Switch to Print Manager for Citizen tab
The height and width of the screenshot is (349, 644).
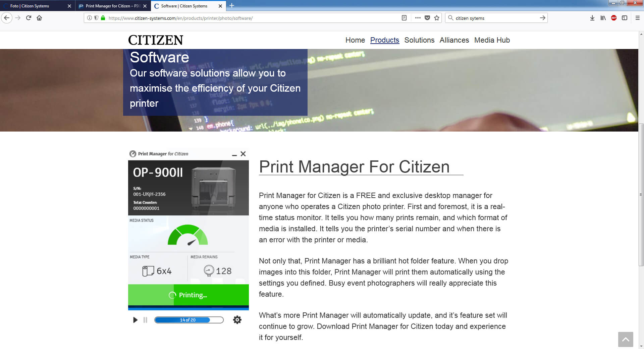[x=113, y=6]
